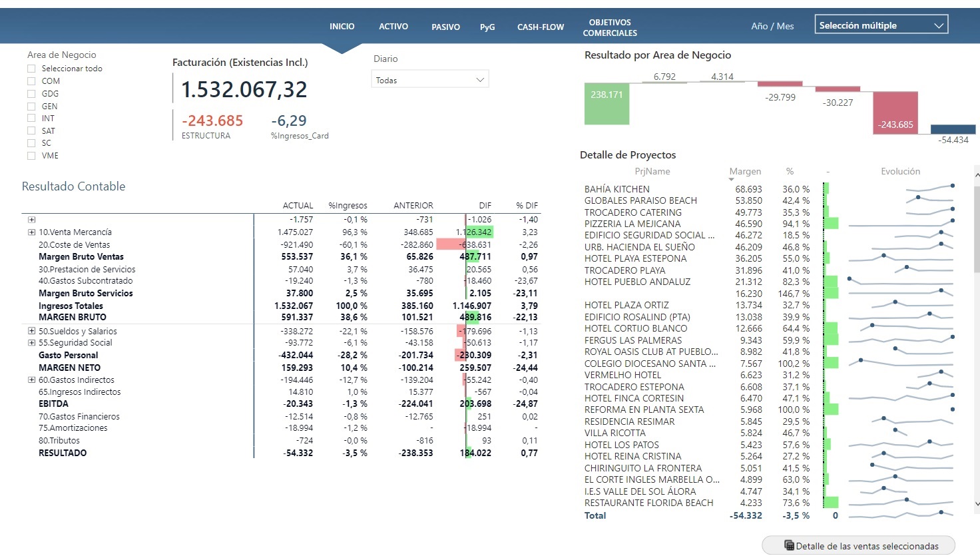Tick the COM business area checkbox
This screenshot has width=980, height=556.
point(31,81)
